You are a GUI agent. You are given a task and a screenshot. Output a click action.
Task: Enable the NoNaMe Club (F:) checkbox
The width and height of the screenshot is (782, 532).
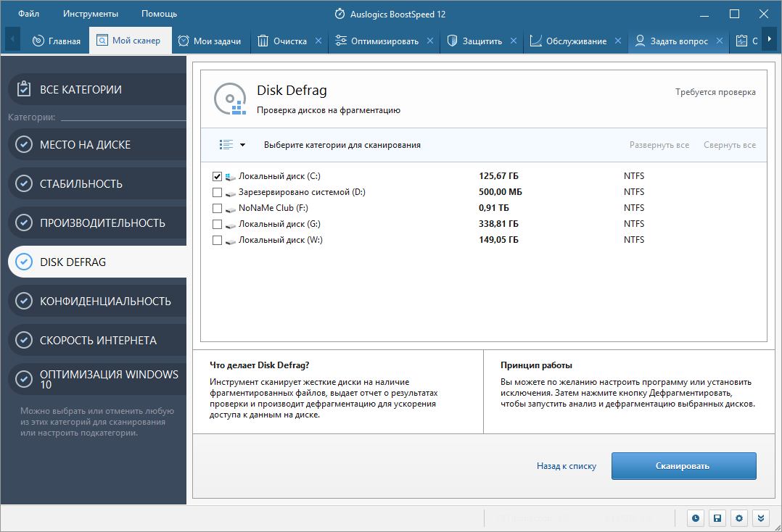tap(217, 208)
